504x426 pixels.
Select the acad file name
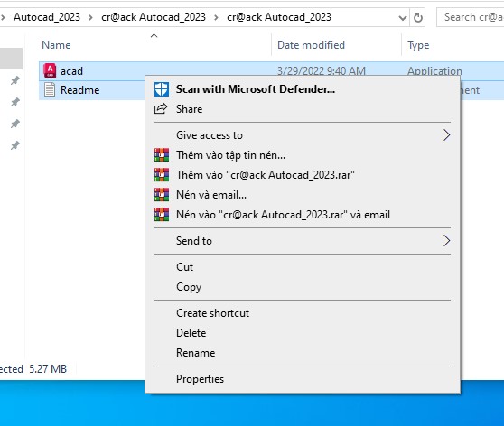coord(71,71)
